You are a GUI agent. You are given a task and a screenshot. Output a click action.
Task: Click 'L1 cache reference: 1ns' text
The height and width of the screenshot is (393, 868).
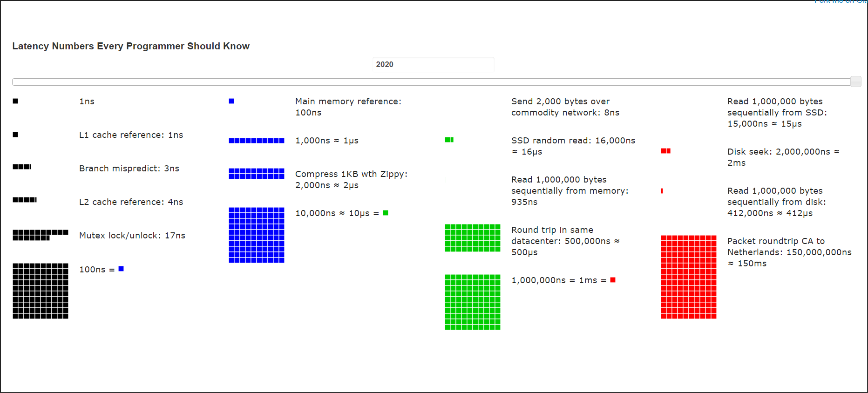131,135
